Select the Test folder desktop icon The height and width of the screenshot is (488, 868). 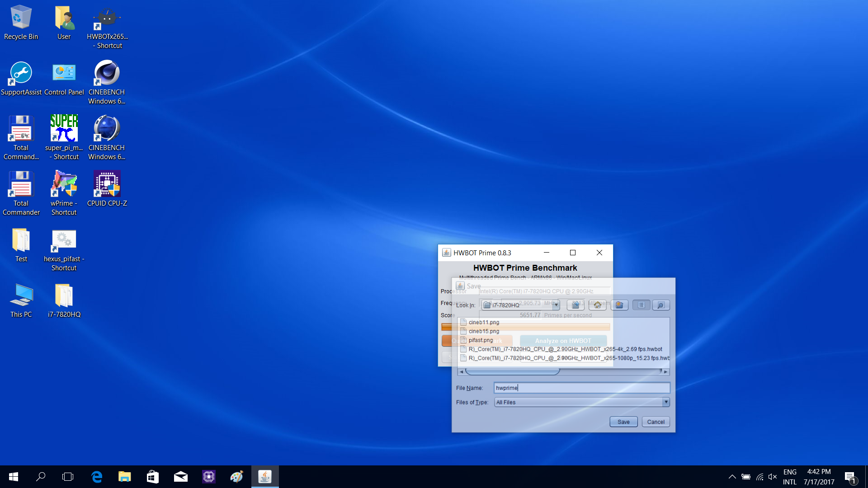(x=21, y=245)
